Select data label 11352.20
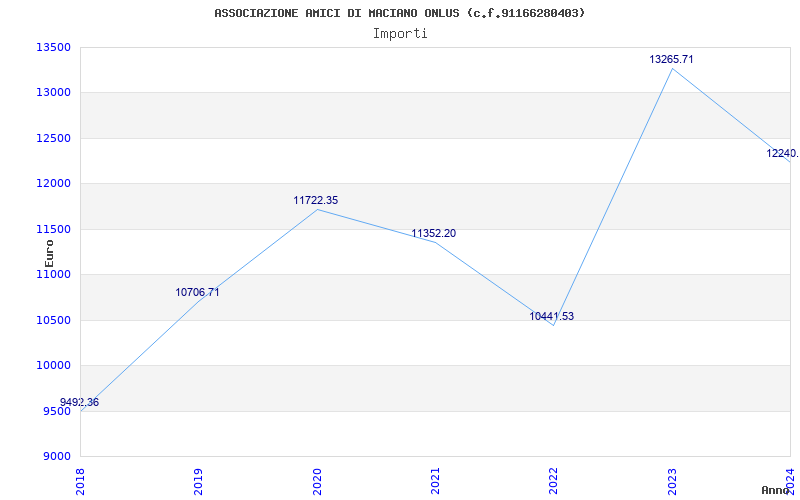Viewport: 800px width, 500px height. [x=434, y=234]
